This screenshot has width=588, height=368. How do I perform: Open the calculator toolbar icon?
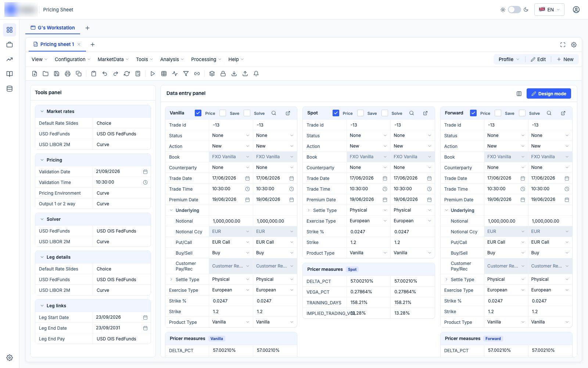pyautogui.click(x=138, y=74)
